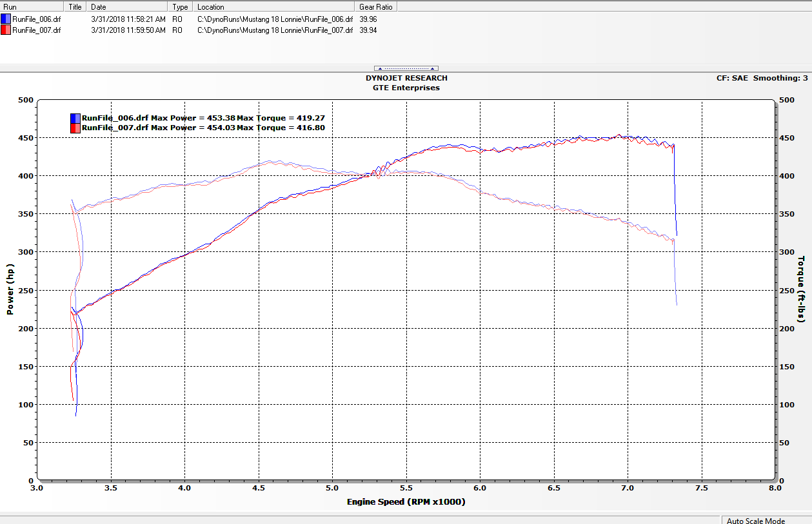Click the gear ratio value 39.96

pos(368,19)
